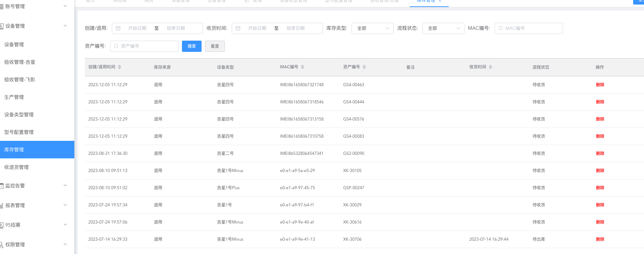
Task: Click MAC cell IMEI861658067321748
Action: tap(302, 85)
